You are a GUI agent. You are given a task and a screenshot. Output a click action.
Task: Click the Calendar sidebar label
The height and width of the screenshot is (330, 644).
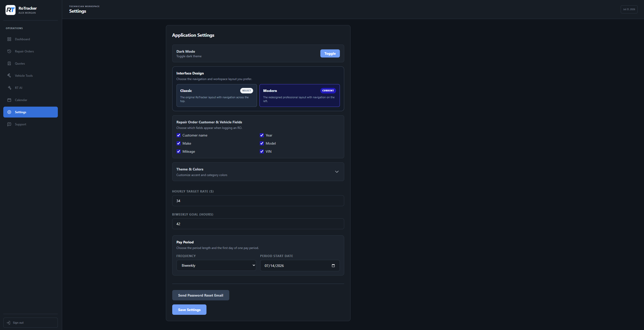pos(21,100)
